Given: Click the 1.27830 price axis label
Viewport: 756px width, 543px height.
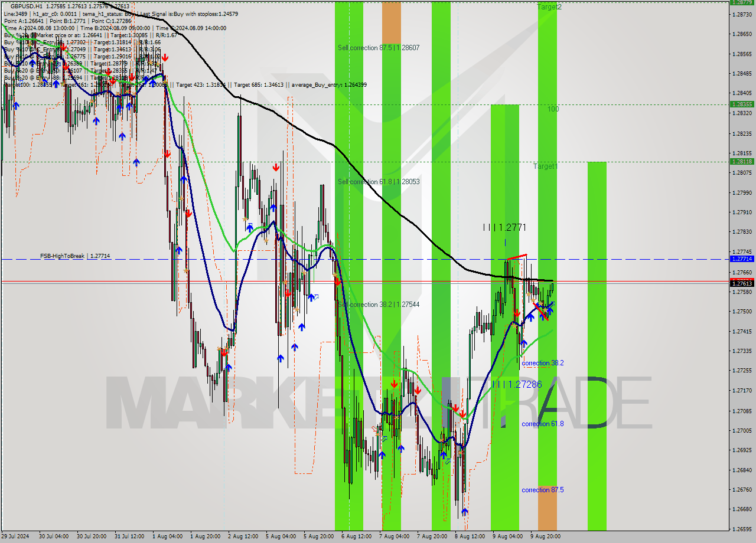Looking at the screenshot, I should click(x=741, y=231).
